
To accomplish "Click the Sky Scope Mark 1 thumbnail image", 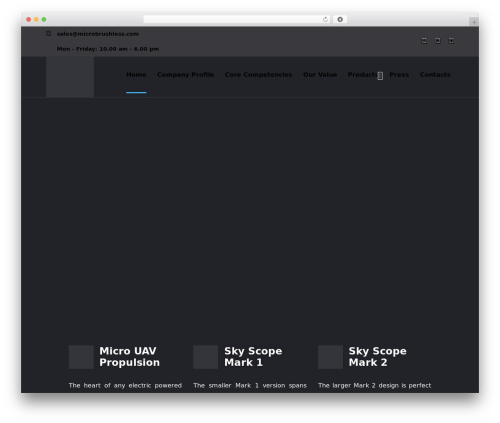I will coord(206,357).
